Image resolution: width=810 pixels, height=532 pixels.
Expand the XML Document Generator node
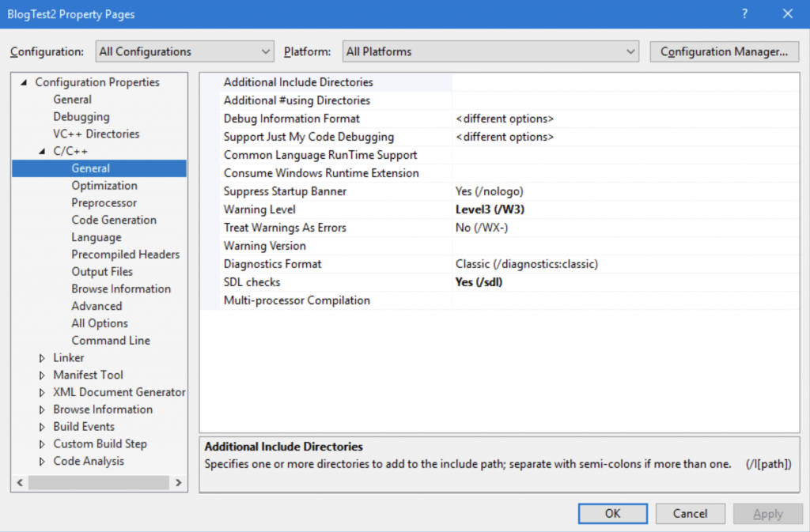coord(42,392)
